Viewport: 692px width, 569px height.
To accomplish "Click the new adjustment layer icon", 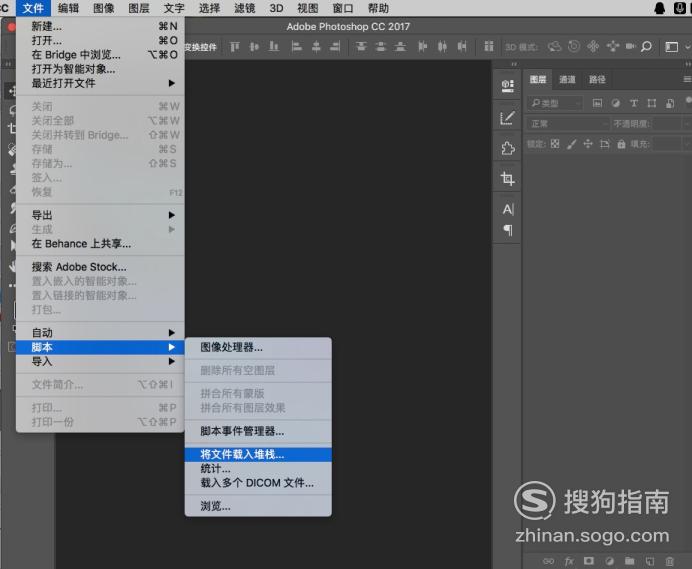I will 609,561.
